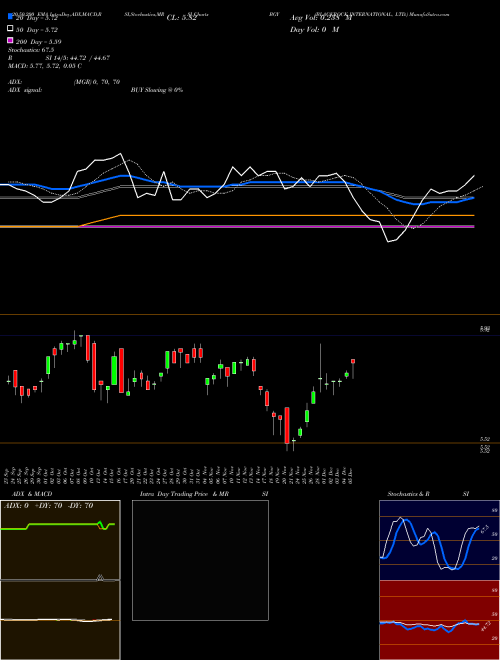Screen dimensions: 500x660
Task: Click the '20 Day = 5.72' legend label
Action: coord(36,18)
